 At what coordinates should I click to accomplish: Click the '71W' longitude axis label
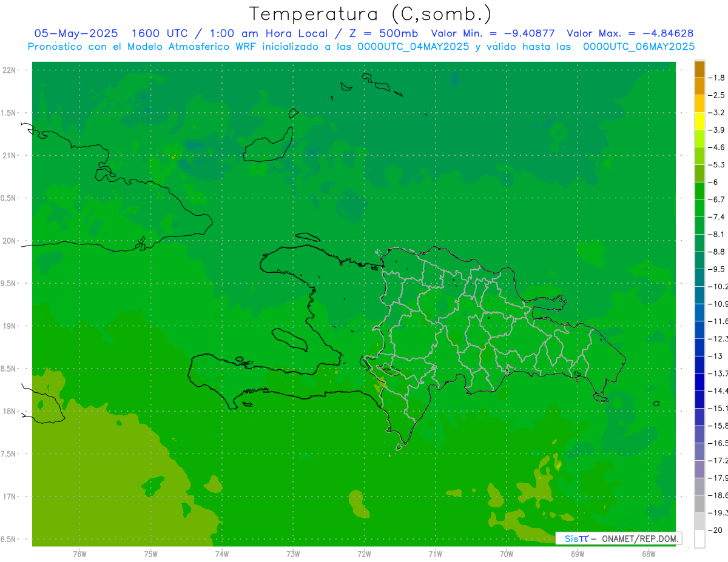point(435,554)
